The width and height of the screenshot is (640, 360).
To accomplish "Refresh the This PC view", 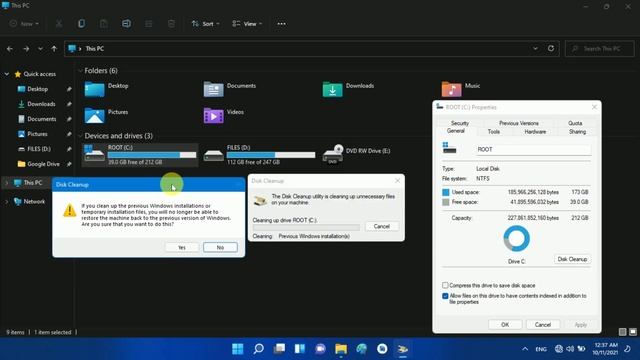I will [x=551, y=48].
